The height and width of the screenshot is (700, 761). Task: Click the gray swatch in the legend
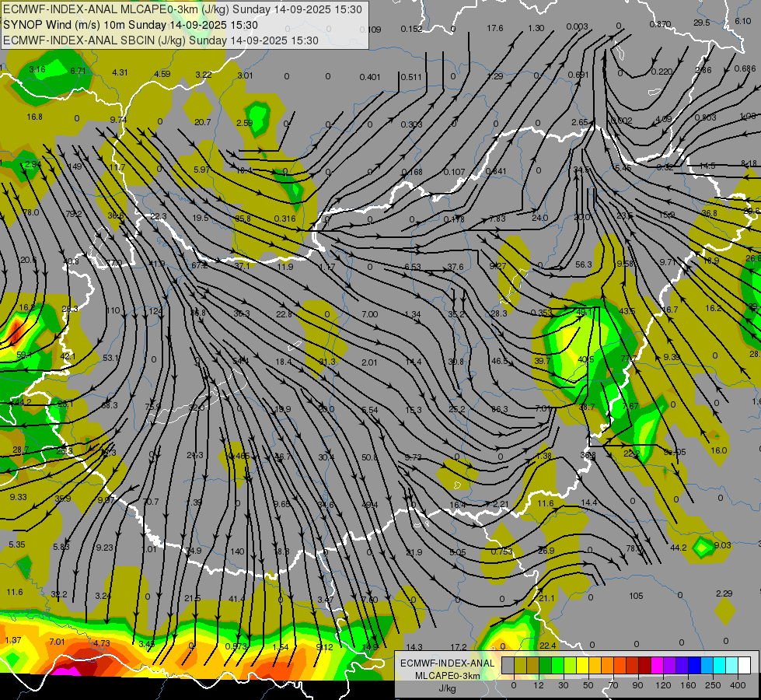click(508, 665)
